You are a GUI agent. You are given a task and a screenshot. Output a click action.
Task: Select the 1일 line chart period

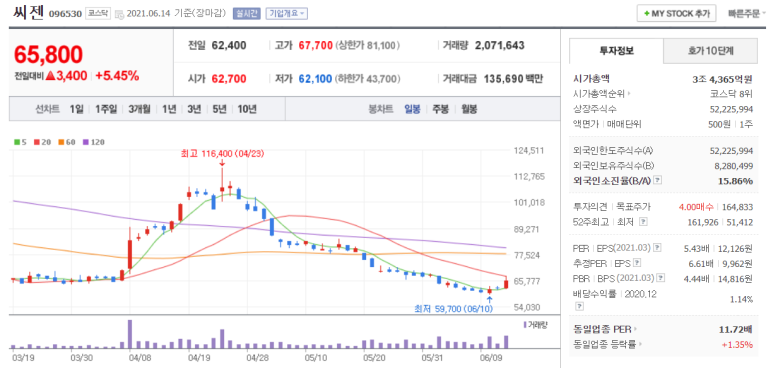click(x=76, y=109)
